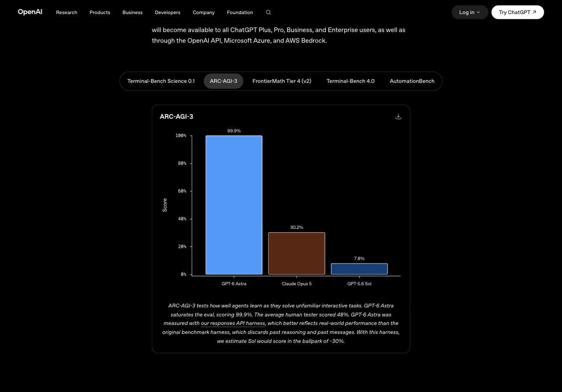Open the search magnifier icon
This screenshot has width=562, height=392.
click(x=268, y=12)
